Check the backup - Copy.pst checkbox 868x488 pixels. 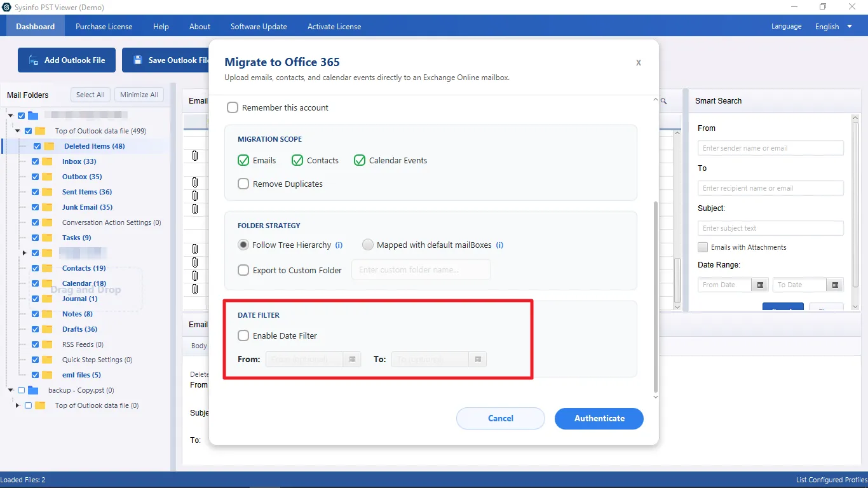pyautogui.click(x=22, y=390)
